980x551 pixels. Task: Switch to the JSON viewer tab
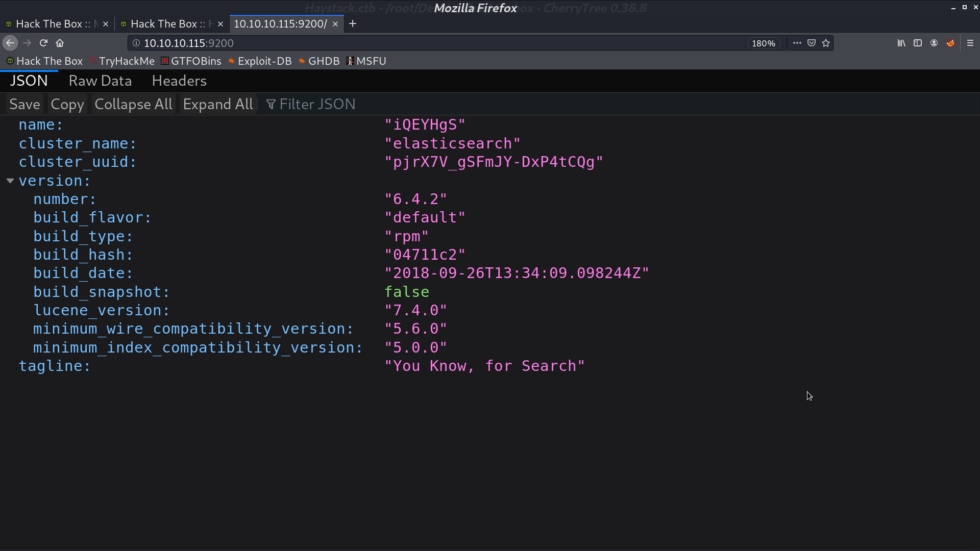(x=29, y=81)
